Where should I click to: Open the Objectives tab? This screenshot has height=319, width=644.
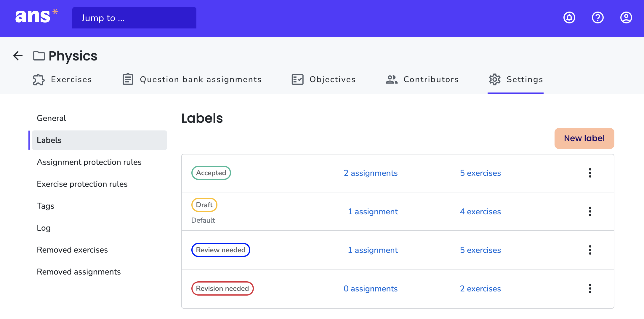[323, 79]
